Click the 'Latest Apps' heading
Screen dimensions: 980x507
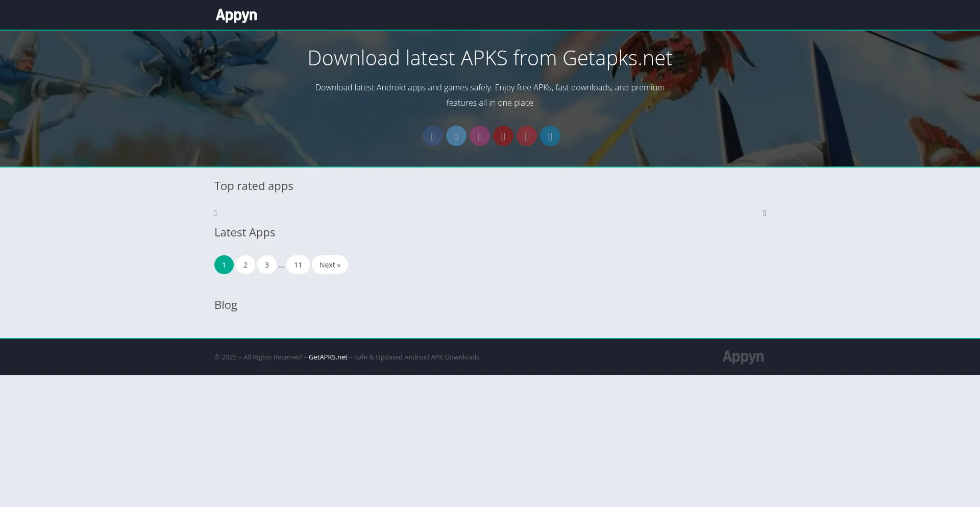[x=244, y=233]
